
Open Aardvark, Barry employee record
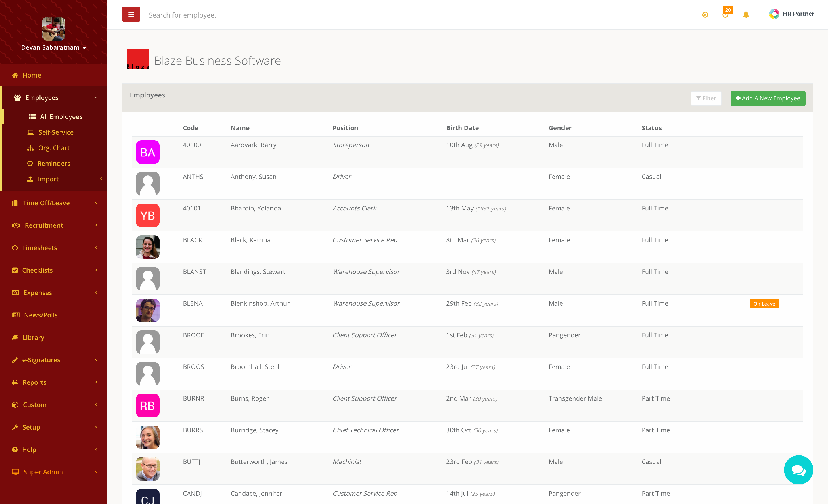click(253, 145)
